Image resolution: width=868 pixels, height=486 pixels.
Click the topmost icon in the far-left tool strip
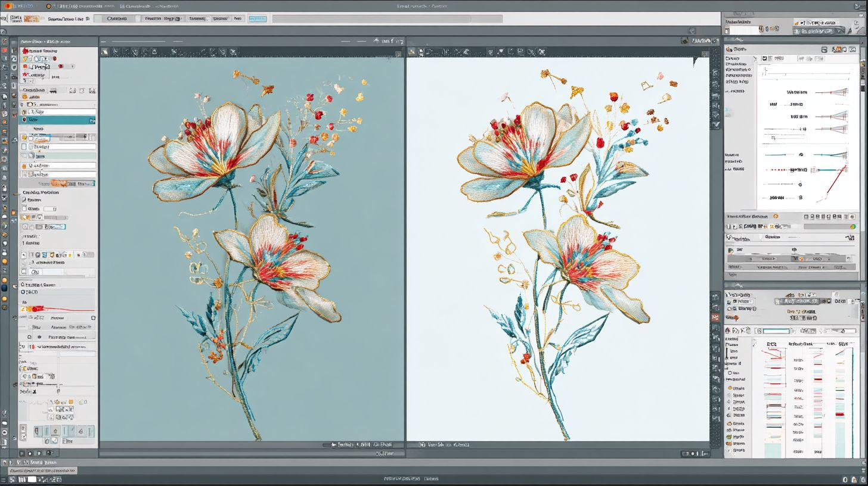(x=5, y=42)
